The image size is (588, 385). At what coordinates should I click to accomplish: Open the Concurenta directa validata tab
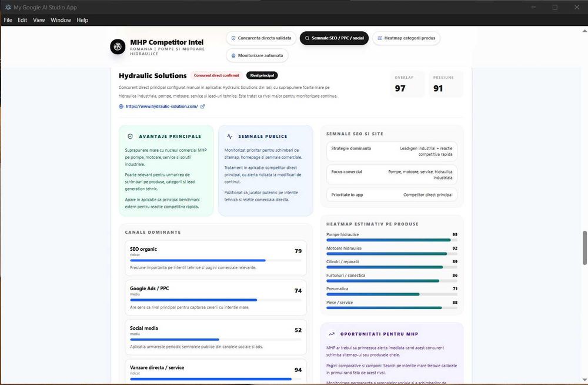click(x=261, y=38)
